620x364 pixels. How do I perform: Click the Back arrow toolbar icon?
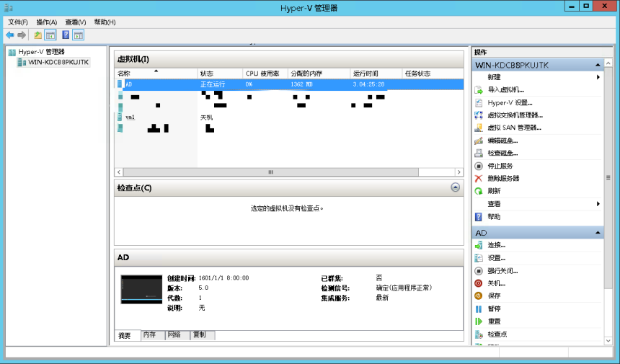coord(10,35)
